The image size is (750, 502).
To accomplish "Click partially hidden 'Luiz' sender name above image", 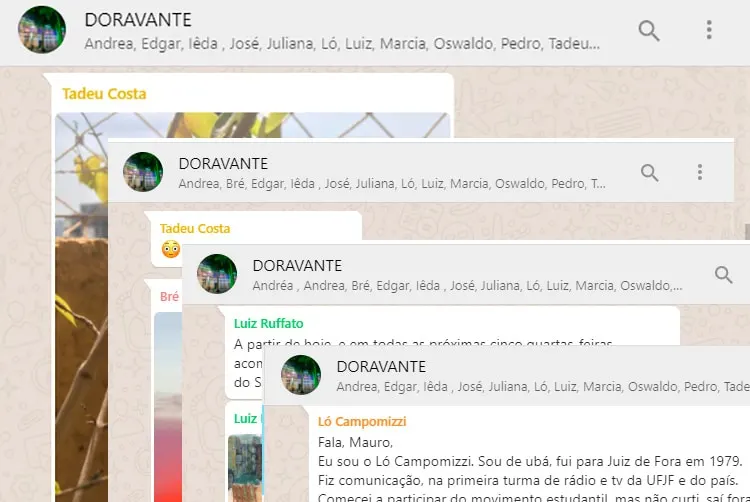I will click(245, 419).
